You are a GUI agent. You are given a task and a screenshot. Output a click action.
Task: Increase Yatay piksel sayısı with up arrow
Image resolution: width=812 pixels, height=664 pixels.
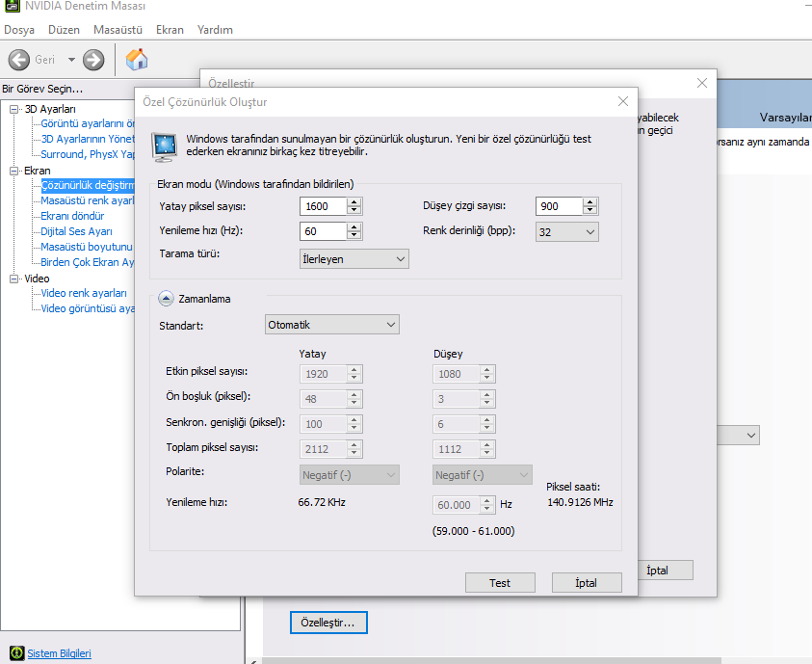click(354, 202)
